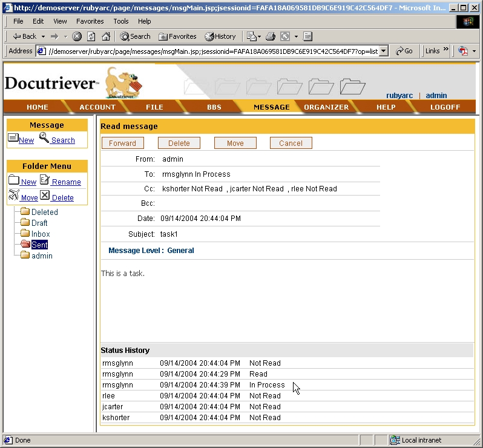Screen dimensions: 483x448
Task: Click the Delete folder X icon
Action: [x=45, y=196]
